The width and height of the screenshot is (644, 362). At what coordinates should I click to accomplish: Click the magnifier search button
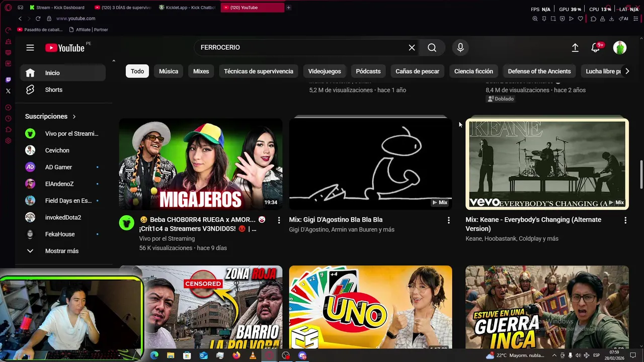click(432, 47)
